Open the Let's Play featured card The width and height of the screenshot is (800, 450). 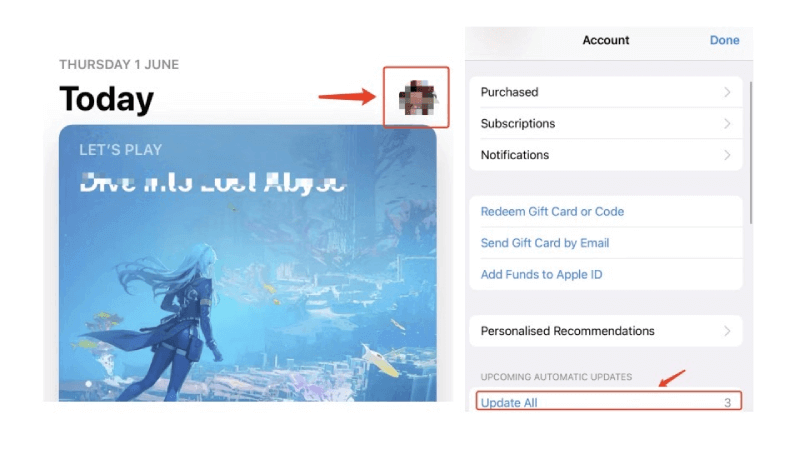[x=247, y=263]
